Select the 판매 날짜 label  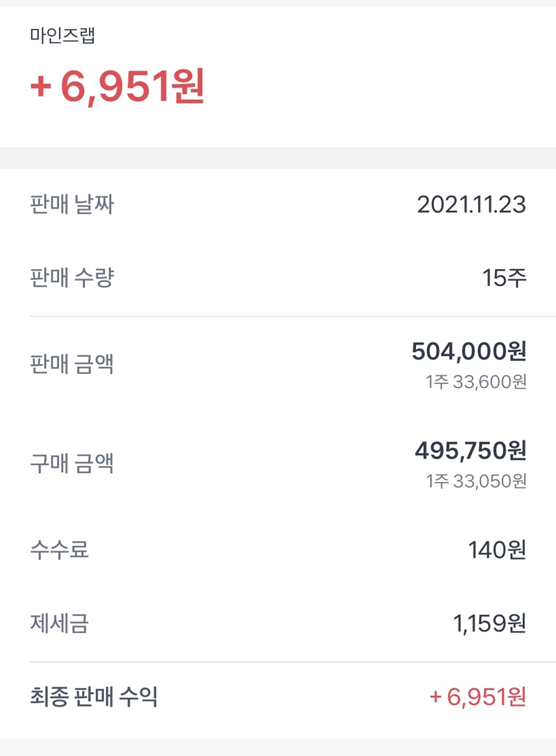coord(72,204)
